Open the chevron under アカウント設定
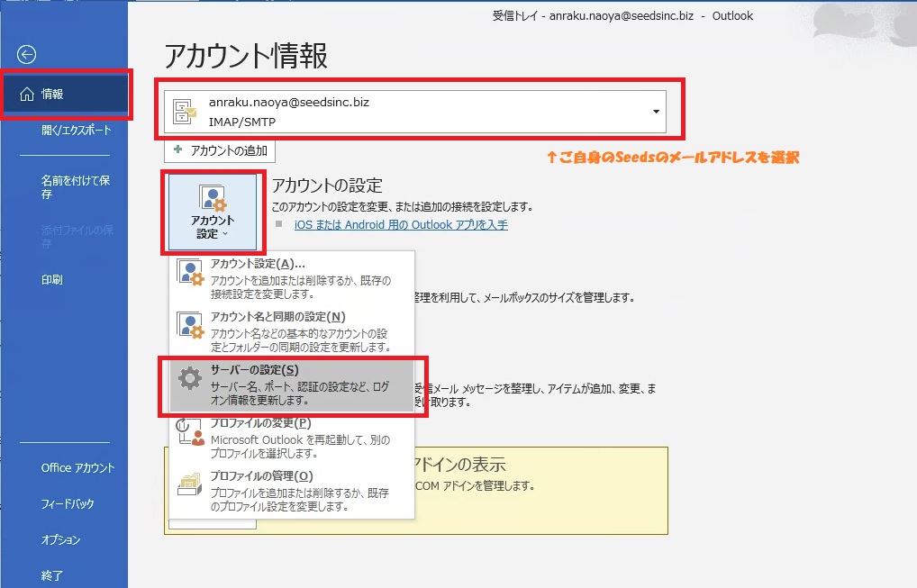Screen dimensions: 917x588 point(225,236)
